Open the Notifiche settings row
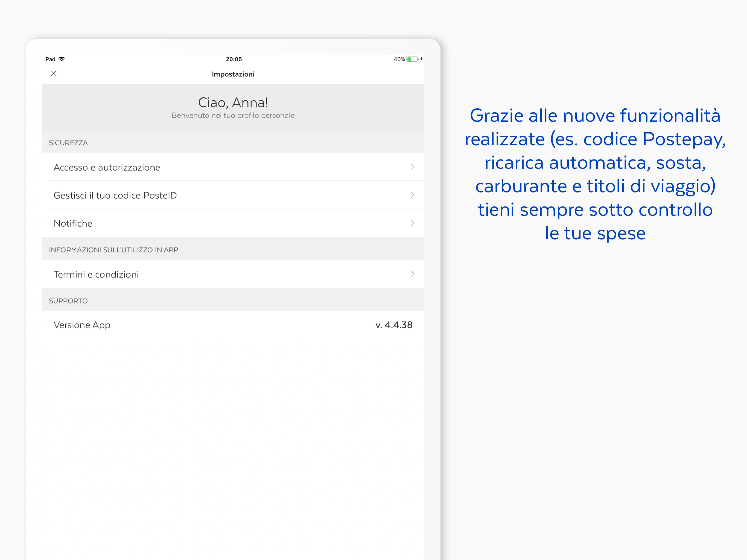The width and height of the screenshot is (747, 560). coord(73,223)
